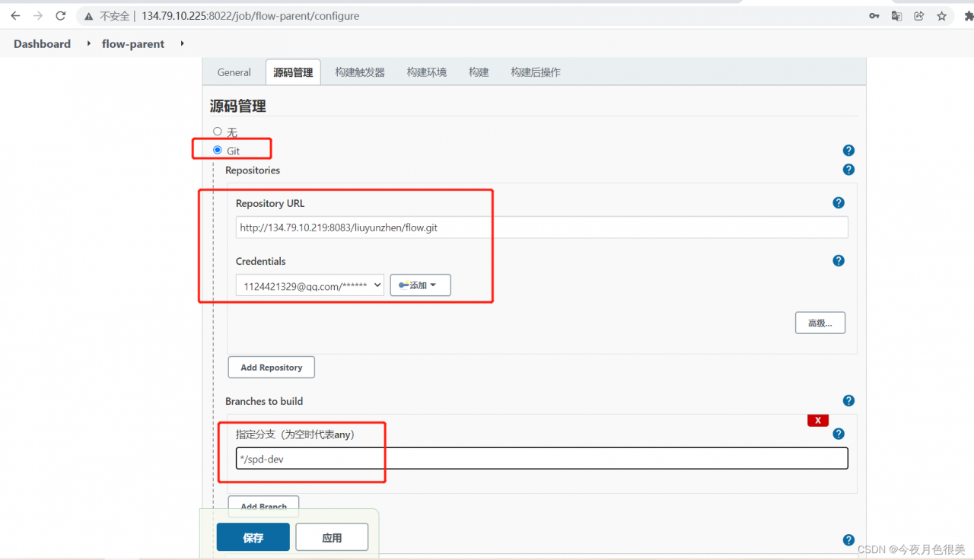The height and width of the screenshot is (560, 974).
Task: Select the 无 radio option
Action: (x=218, y=132)
